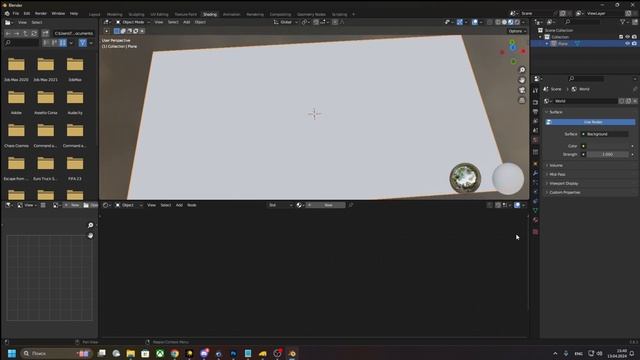
Task: Go to parent directory in file browser
Action: 25,33
